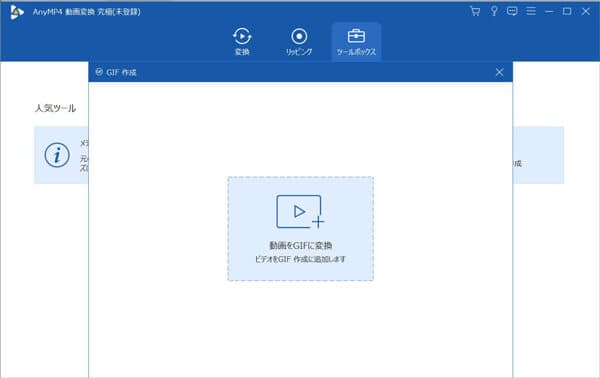Maximize the AnyMP4 window
The image size is (600, 378).
567,11
